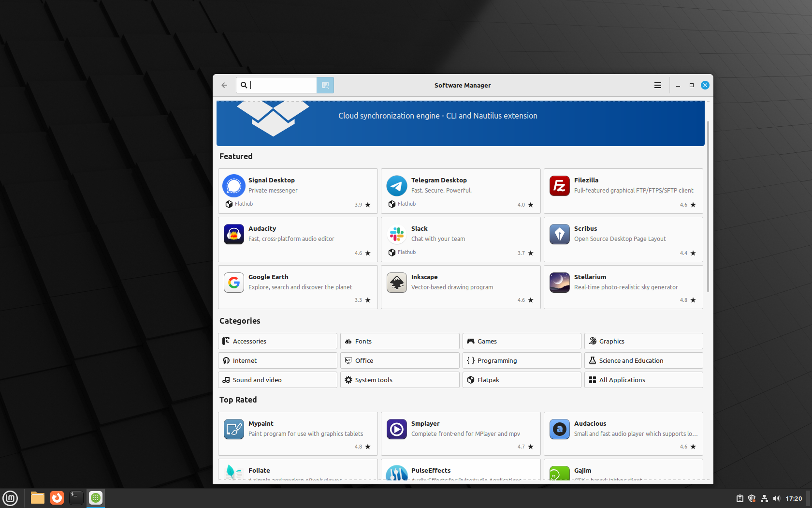This screenshot has height=508, width=812.
Task: Open the Flatpak category
Action: pyautogui.click(x=522, y=380)
